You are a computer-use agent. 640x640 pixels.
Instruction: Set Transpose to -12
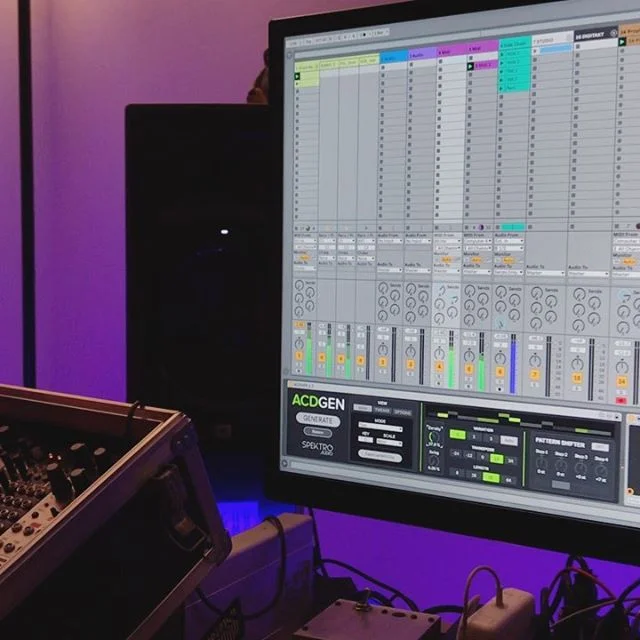pyautogui.click(x=469, y=455)
